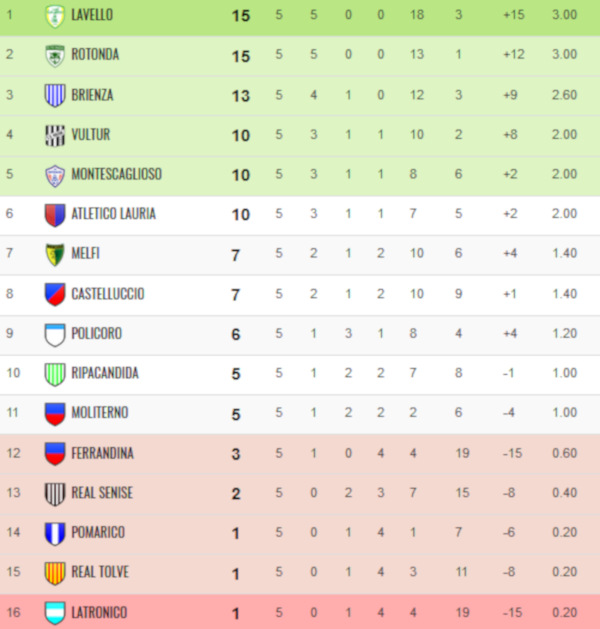This screenshot has width=600, height=629.
Task: Click the Lavello team crest icon
Action: point(55,16)
